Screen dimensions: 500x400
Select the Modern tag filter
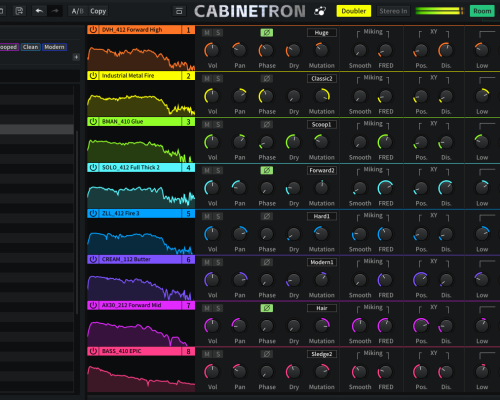(54, 47)
